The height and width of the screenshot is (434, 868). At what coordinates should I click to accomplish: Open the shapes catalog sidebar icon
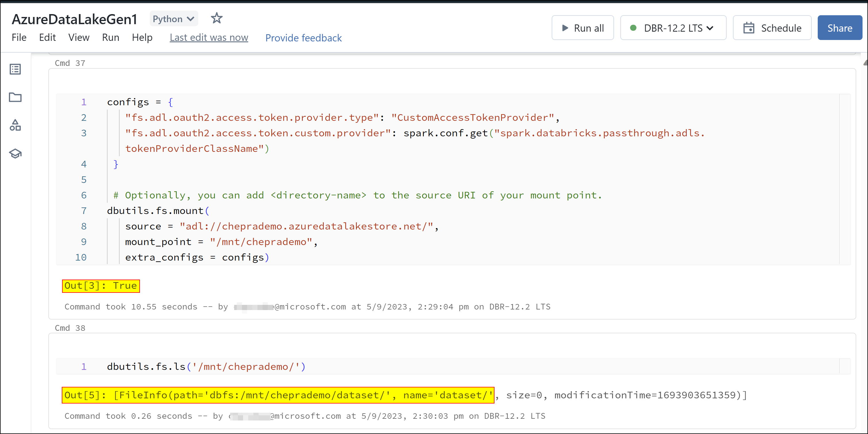(15, 125)
